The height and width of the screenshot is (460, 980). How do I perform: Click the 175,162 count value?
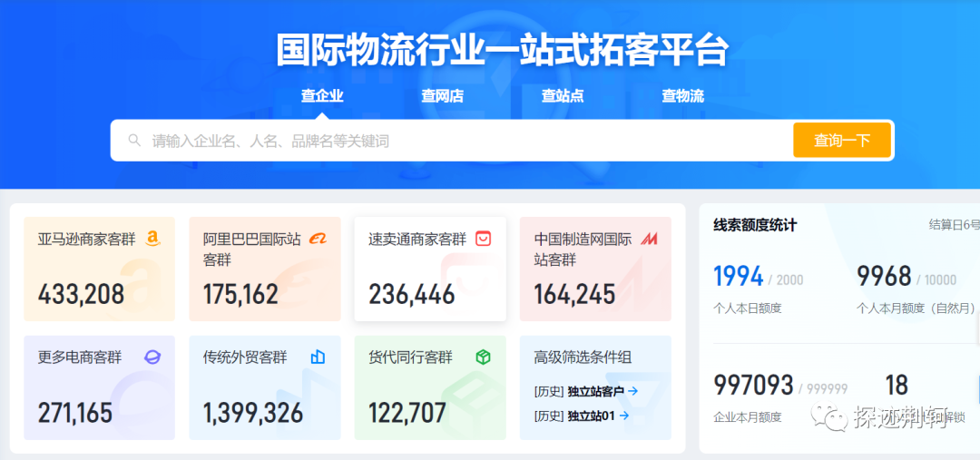pos(240,294)
